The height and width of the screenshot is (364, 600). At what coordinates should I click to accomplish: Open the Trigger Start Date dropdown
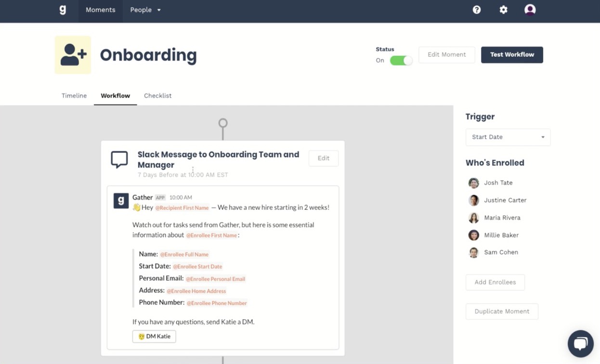508,137
